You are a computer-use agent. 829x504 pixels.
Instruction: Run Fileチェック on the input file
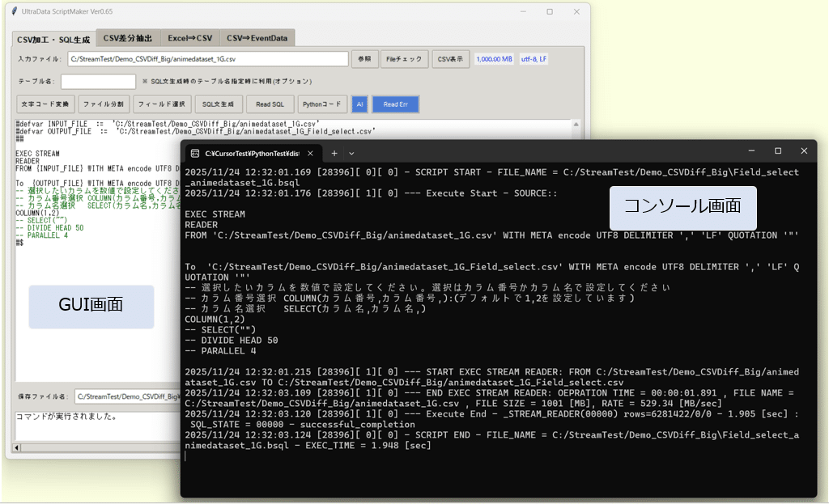(x=404, y=58)
